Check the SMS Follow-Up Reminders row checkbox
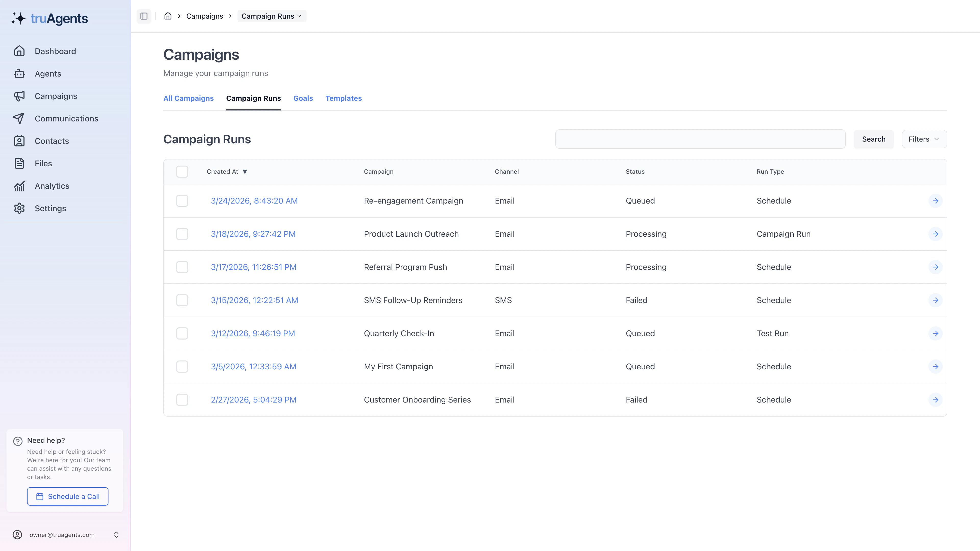Screen dimensions: 980x551 182,300
